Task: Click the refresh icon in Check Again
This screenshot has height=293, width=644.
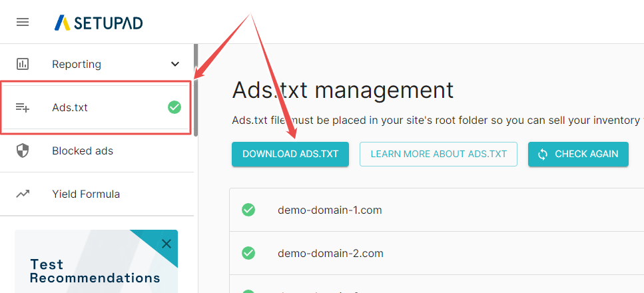Action: [x=543, y=154]
